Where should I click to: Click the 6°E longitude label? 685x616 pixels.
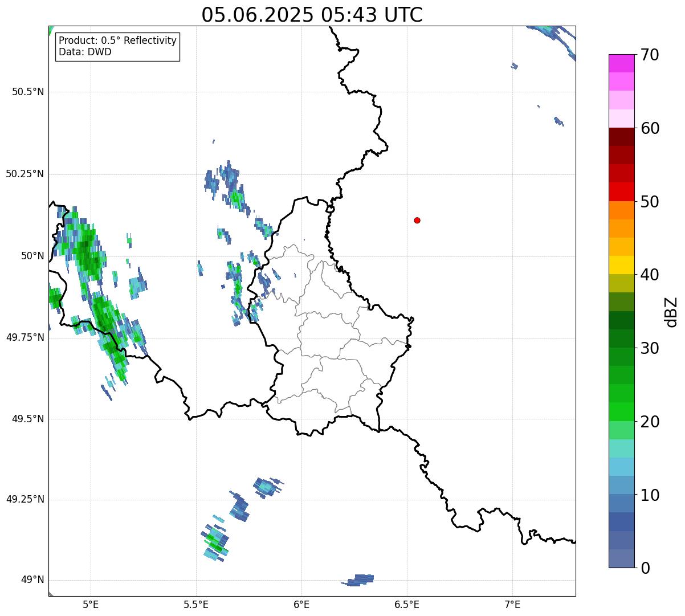[x=301, y=604]
